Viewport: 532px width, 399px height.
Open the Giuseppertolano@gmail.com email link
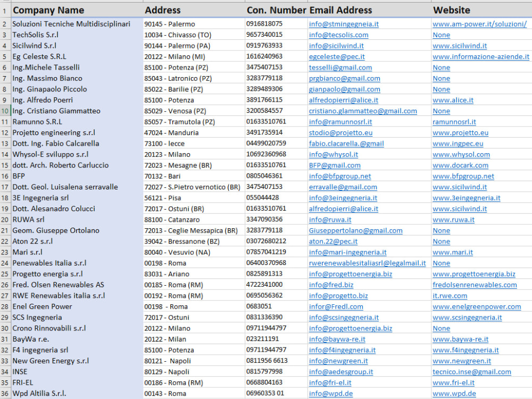point(355,230)
